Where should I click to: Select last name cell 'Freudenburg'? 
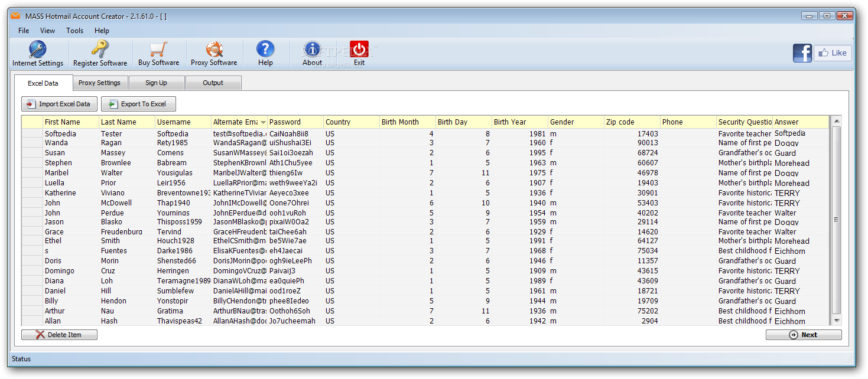tap(127, 232)
